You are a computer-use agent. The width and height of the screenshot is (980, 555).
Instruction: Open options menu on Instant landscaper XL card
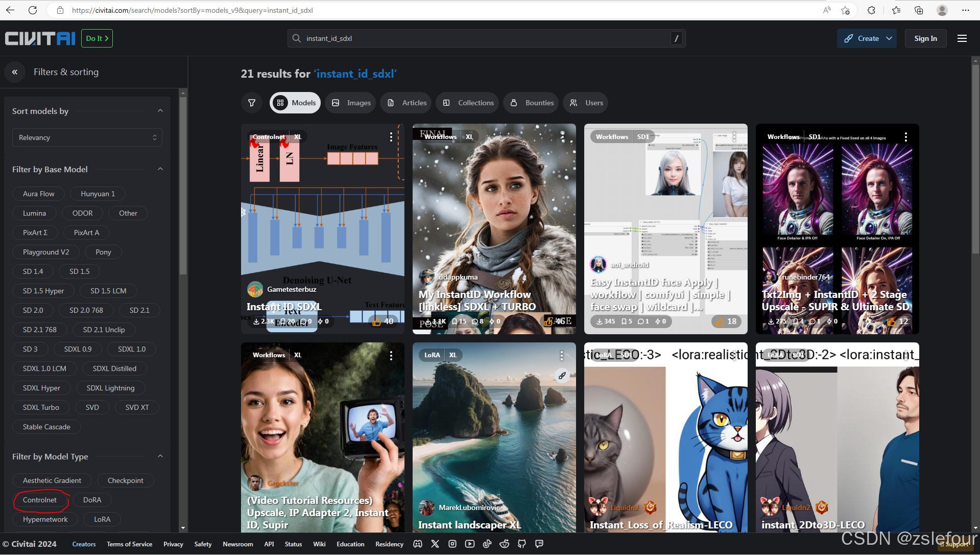click(x=562, y=355)
